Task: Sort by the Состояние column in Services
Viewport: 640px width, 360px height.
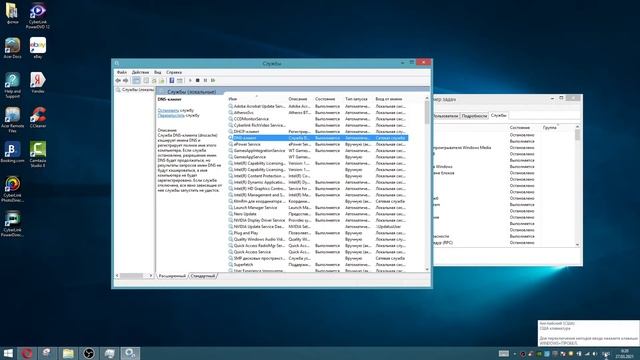Action: (325, 99)
